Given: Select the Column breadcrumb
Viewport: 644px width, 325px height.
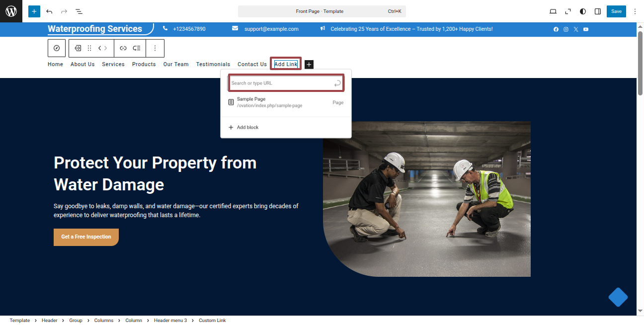Looking at the screenshot, I should [x=134, y=321].
